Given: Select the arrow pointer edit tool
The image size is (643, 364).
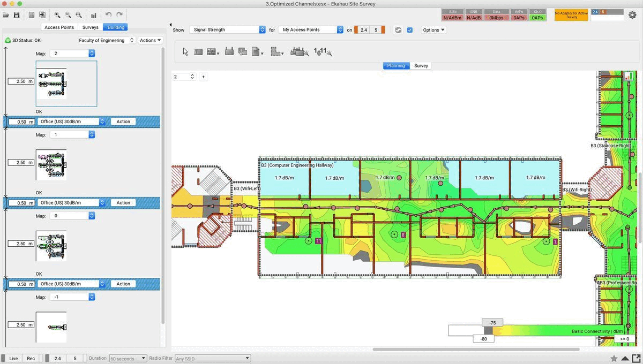Looking at the screenshot, I should (185, 52).
